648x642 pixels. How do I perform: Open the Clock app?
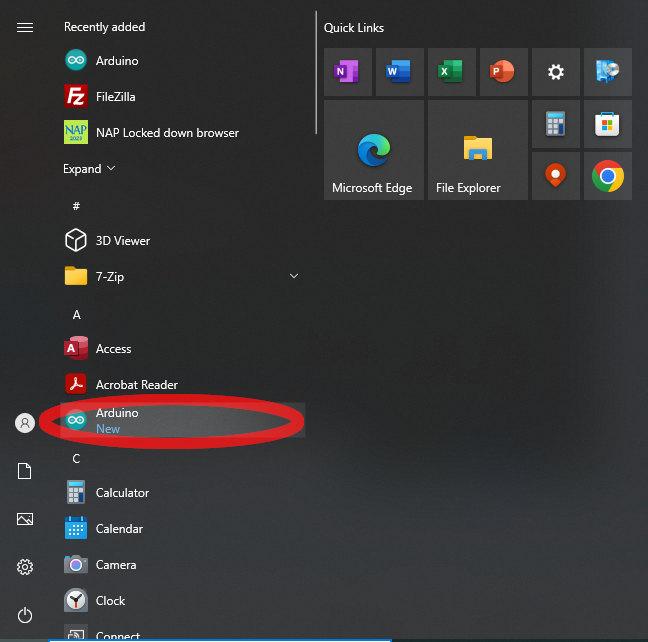click(x=183, y=600)
